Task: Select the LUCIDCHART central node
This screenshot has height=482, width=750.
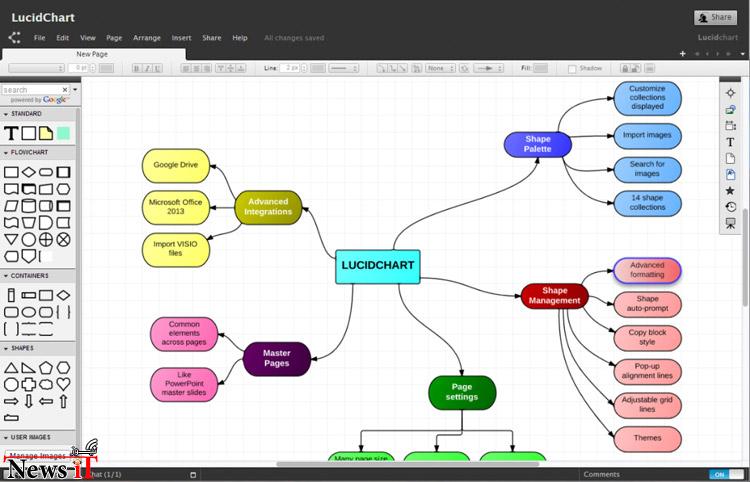Action: (x=378, y=267)
